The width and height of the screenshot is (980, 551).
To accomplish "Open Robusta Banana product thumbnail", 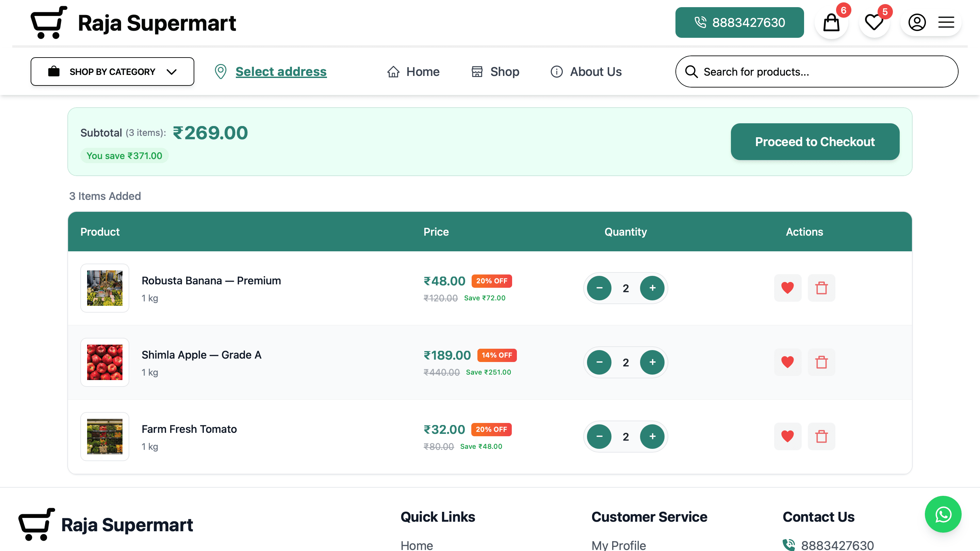I will pos(104,288).
